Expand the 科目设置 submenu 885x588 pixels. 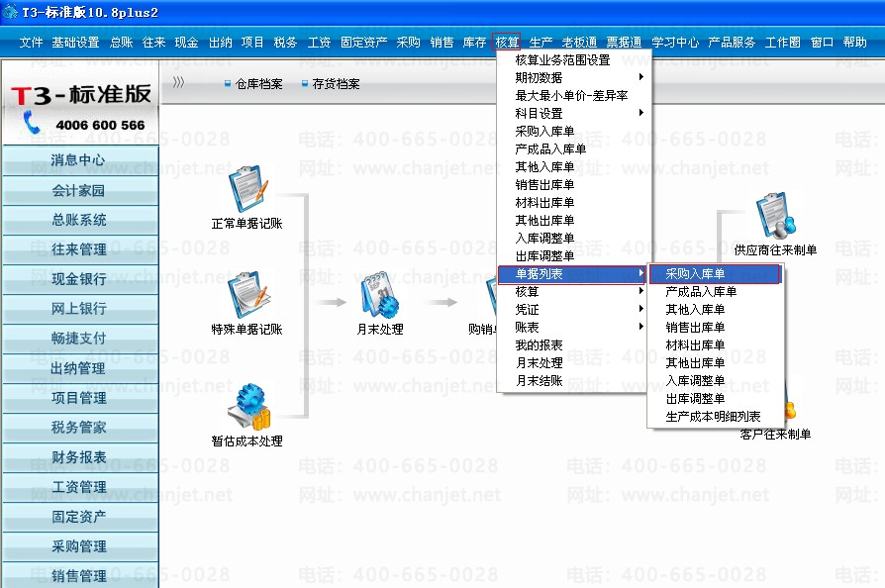[574, 113]
